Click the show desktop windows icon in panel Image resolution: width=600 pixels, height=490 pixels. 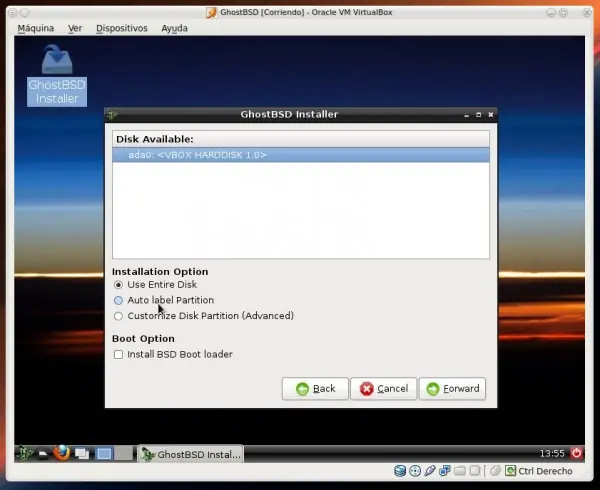pos(82,454)
